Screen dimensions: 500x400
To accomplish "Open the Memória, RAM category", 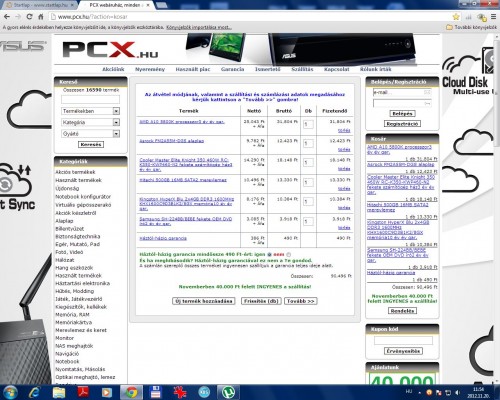I will [72, 315].
